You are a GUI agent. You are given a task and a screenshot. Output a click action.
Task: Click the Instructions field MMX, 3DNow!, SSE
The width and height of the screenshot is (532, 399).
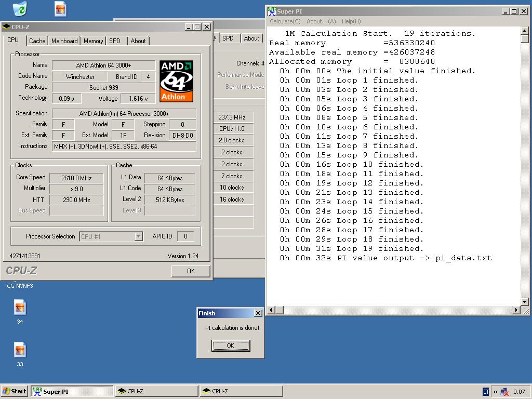click(124, 146)
